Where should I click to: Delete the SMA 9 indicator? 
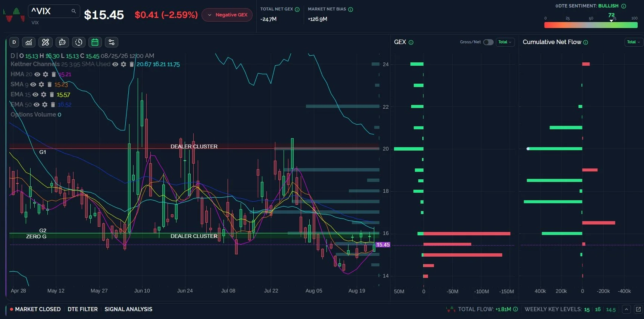(x=50, y=84)
